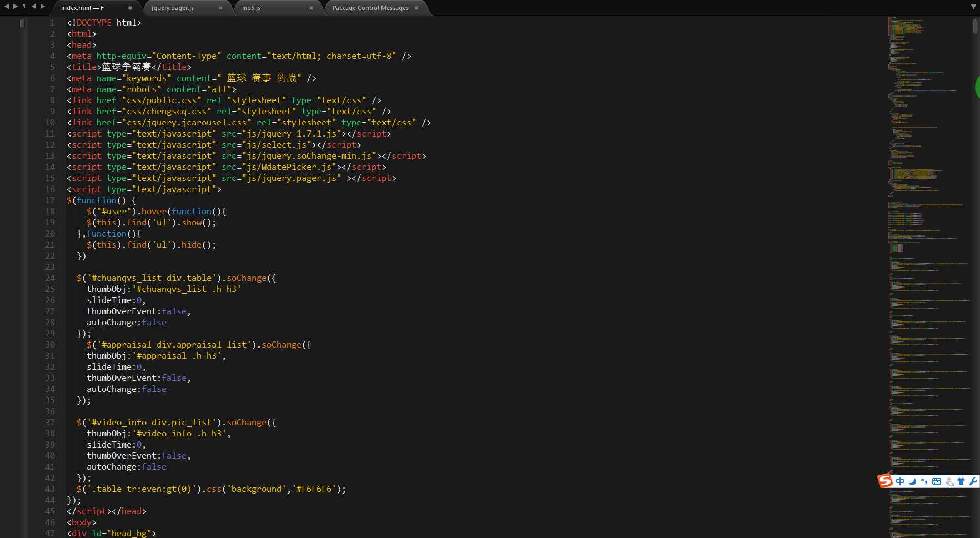Click autoChange:false on line 28
Screen dimensions: 980x538
click(127, 323)
